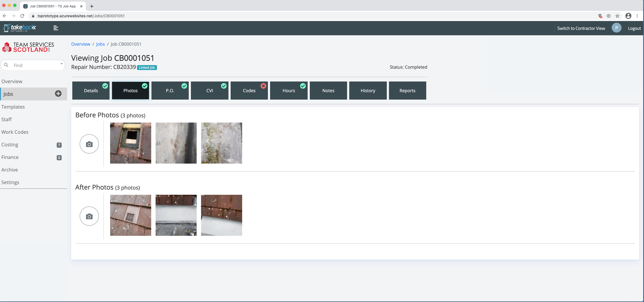Image resolution: width=644 pixels, height=302 pixels.
Task: Open the CVI tab
Action: tap(210, 91)
